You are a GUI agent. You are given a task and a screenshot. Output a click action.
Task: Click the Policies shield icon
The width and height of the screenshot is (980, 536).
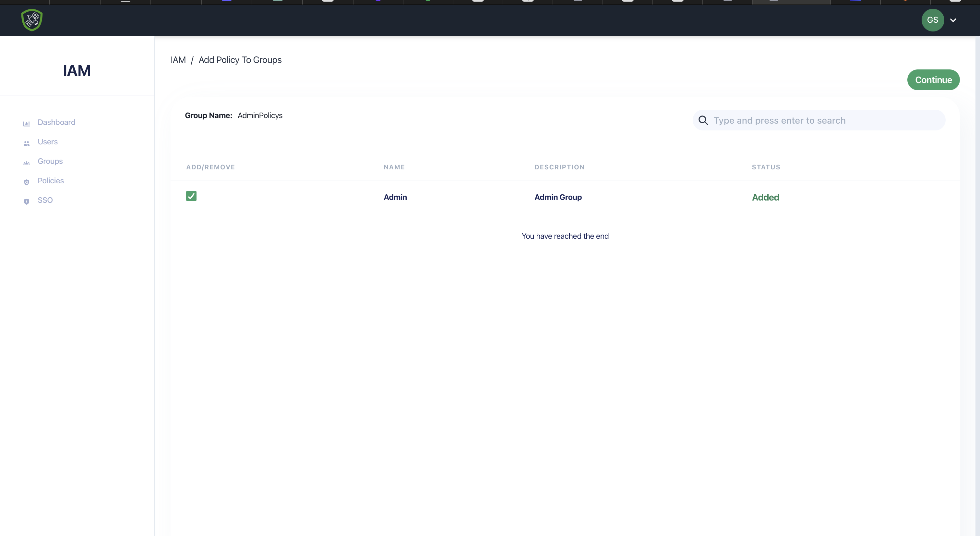pyautogui.click(x=27, y=182)
